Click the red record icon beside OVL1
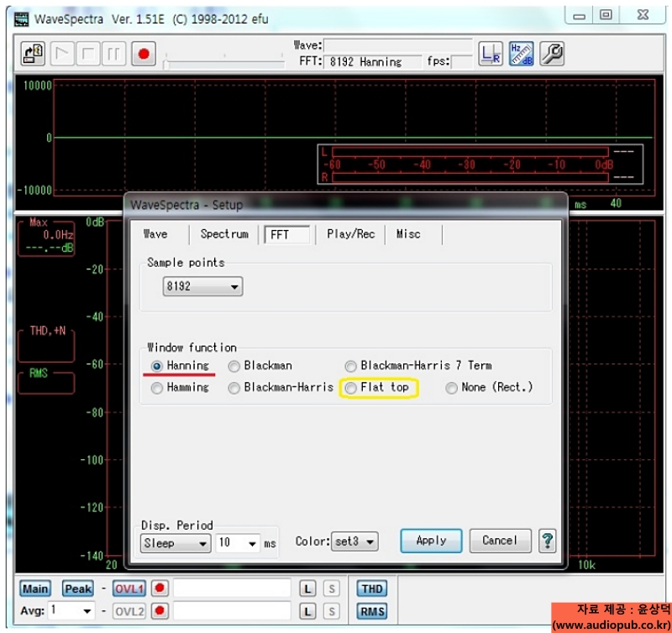The width and height of the screenshot is (672, 633). coord(160,589)
